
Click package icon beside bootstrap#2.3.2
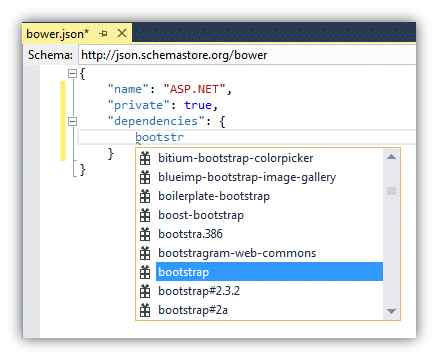tap(145, 291)
